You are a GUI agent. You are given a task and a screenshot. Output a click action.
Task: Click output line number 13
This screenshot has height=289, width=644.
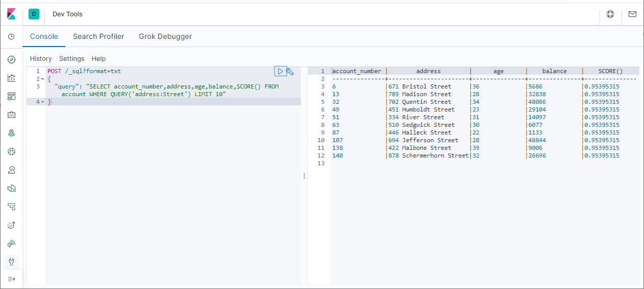click(x=321, y=164)
